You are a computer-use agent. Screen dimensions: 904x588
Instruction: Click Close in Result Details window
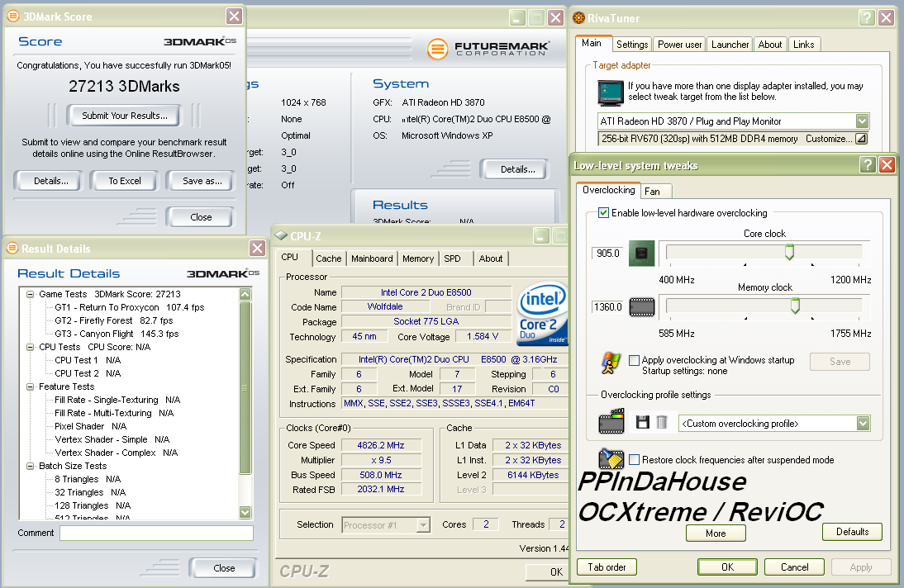pos(223,568)
